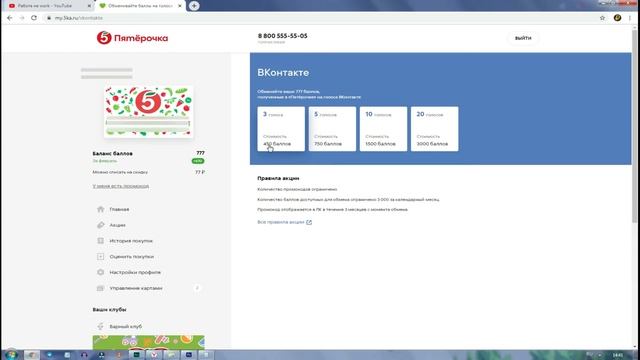
Task: Select the 20 голосов exchange card
Action: click(435, 129)
